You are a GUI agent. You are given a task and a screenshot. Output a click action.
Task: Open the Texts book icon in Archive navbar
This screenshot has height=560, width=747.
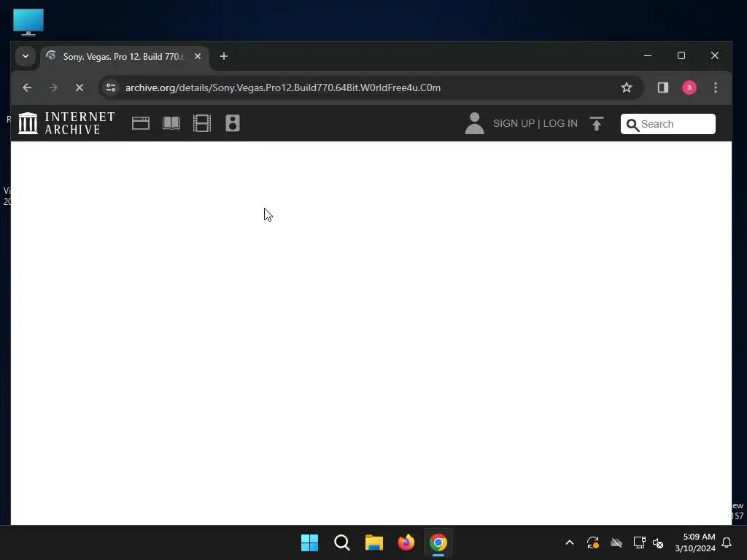pyautogui.click(x=171, y=123)
